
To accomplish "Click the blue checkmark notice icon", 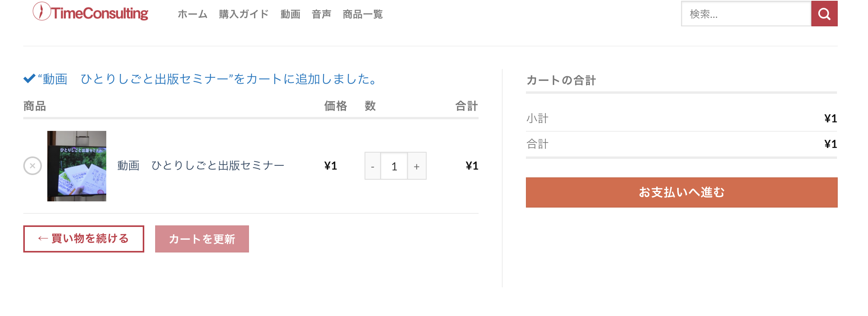I will (x=29, y=79).
